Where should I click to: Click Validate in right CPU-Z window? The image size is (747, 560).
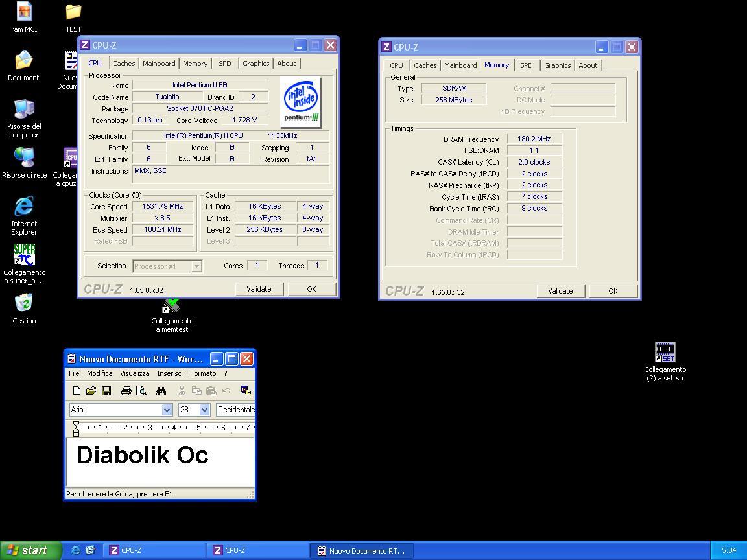[x=561, y=291]
